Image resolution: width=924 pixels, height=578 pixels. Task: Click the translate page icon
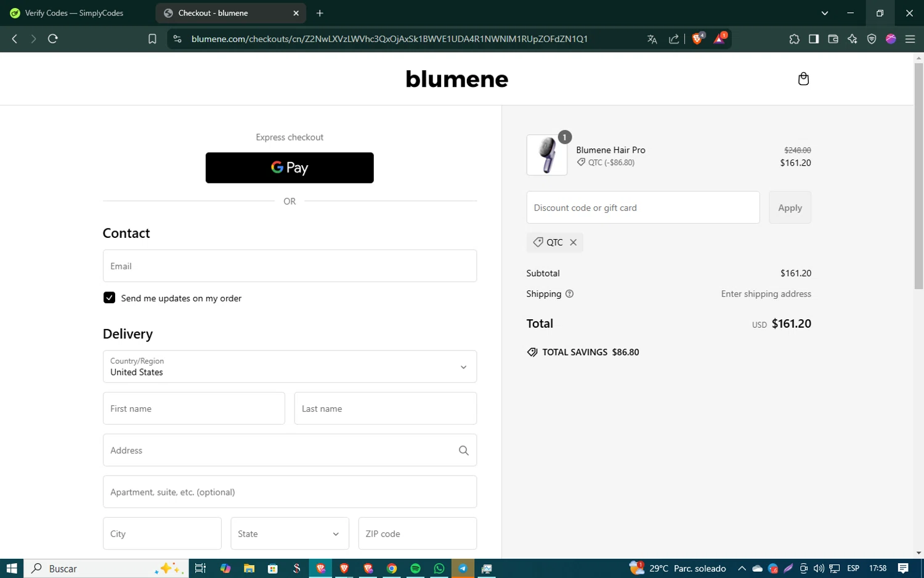point(652,39)
